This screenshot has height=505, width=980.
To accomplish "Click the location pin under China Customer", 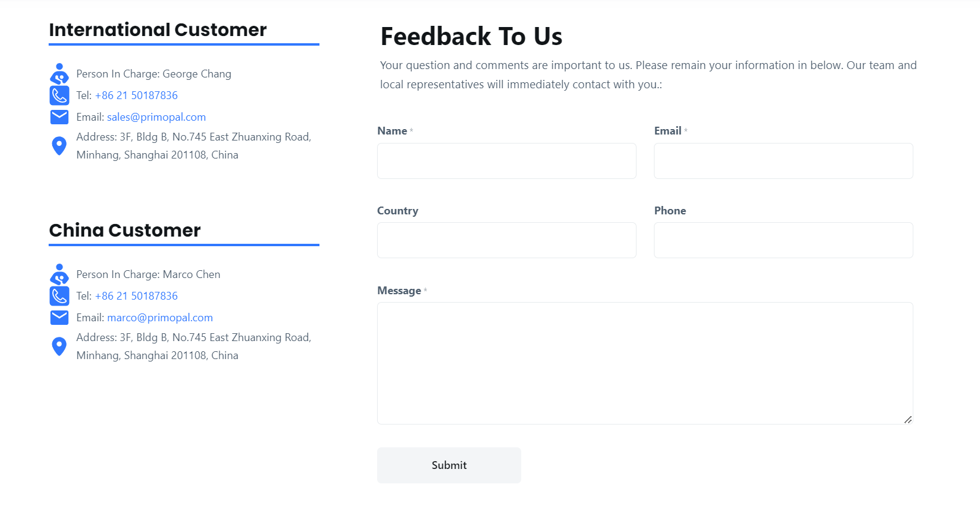I will 59,346.
